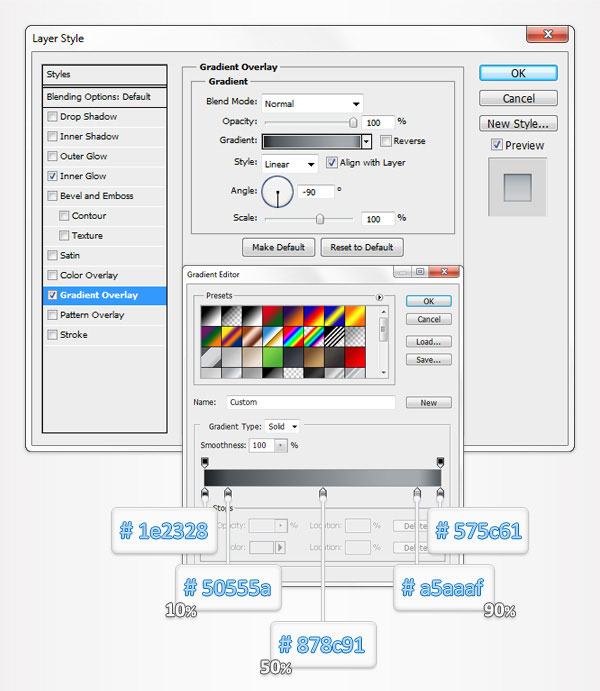Click Cancel in the Gradient Editor
The image size is (600, 691).
[429, 319]
